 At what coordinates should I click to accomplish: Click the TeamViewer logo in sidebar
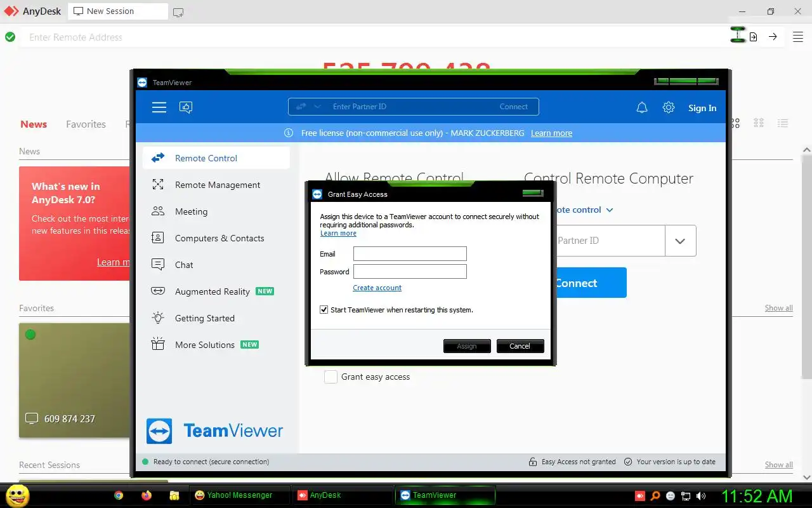pos(215,431)
